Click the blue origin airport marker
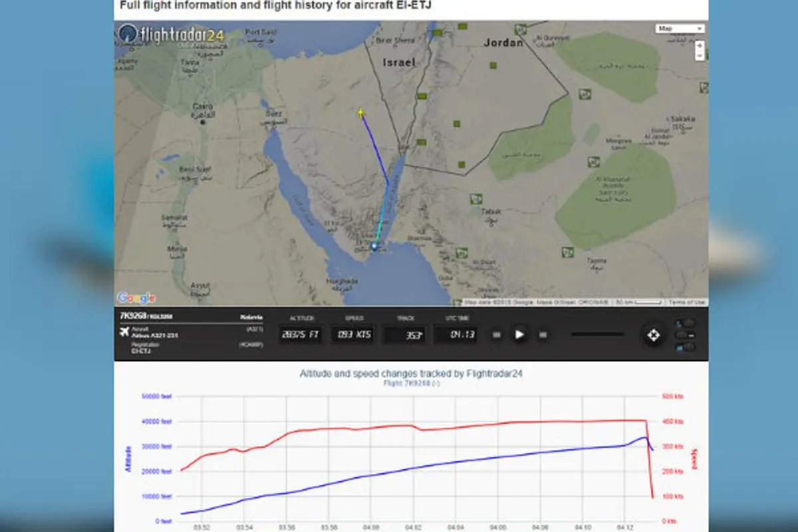Viewport: 798px width, 532px height. (x=374, y=247)
